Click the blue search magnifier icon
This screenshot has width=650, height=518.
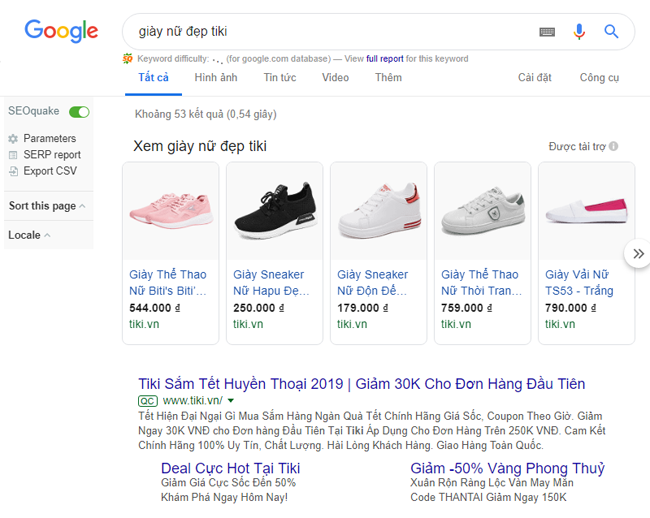click(x=612, y=32)
